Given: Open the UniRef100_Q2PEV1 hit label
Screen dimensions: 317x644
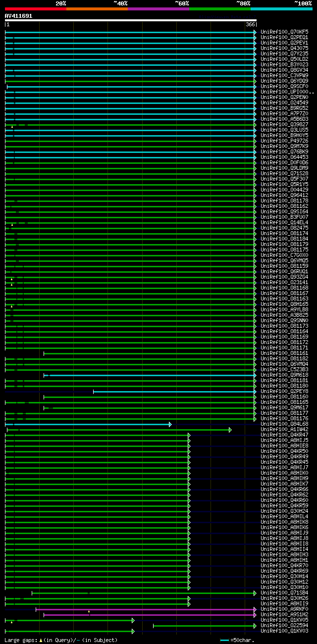Looking at the screenshot, I should tap(284, 43).
